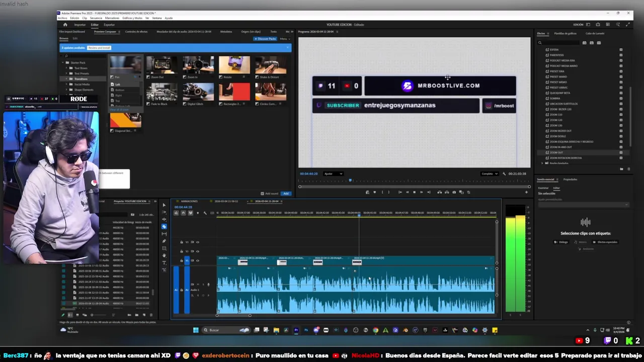The image size is (644, 362).
Task: Toggle V3 track output eye
Action: [x=197, y=242]
